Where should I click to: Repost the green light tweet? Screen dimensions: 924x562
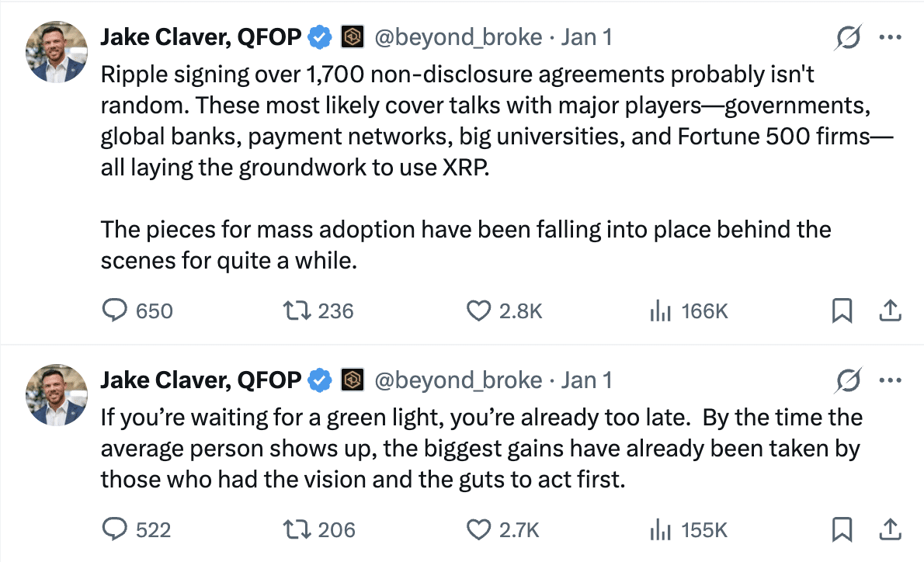(x=297, y=529)
